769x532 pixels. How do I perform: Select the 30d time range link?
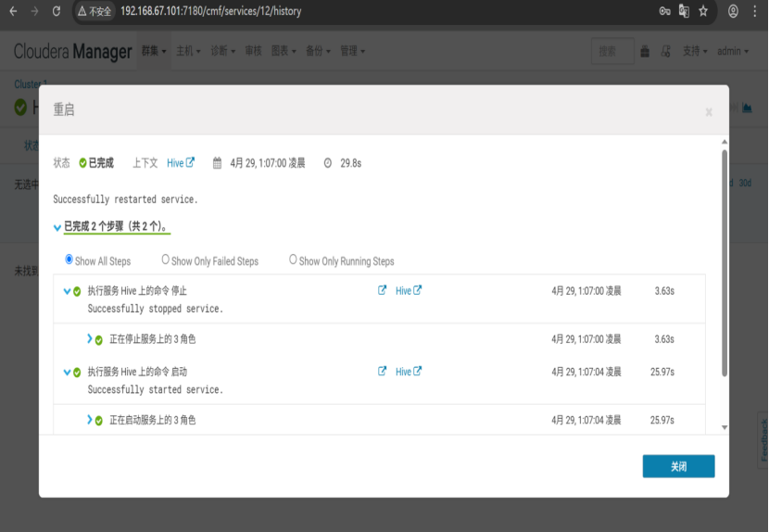745,183
